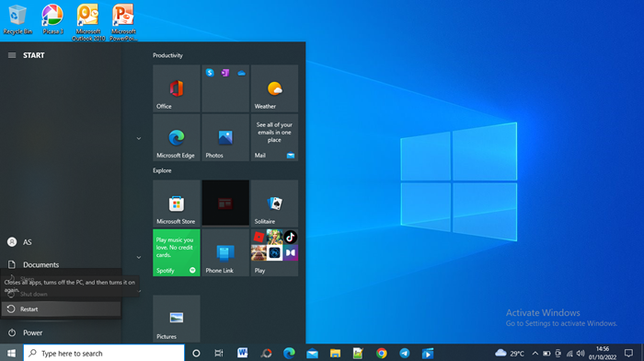
Task: Click the Skype icon in Productivity folder
Action: pos(210,73)
